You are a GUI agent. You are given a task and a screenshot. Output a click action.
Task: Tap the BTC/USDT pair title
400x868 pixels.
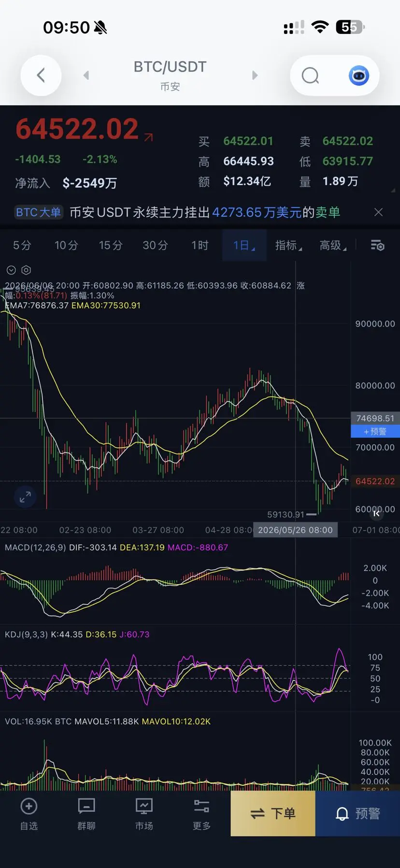tap(170, 67)
